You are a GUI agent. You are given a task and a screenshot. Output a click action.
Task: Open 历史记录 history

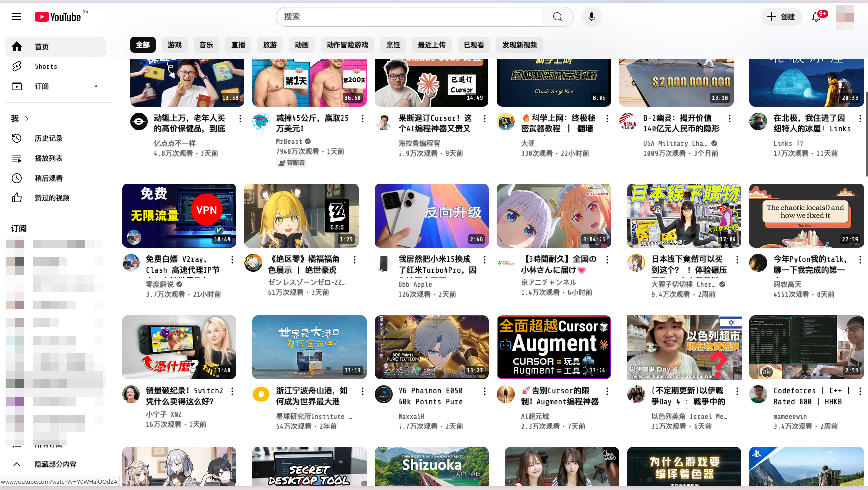coord(56,138)
